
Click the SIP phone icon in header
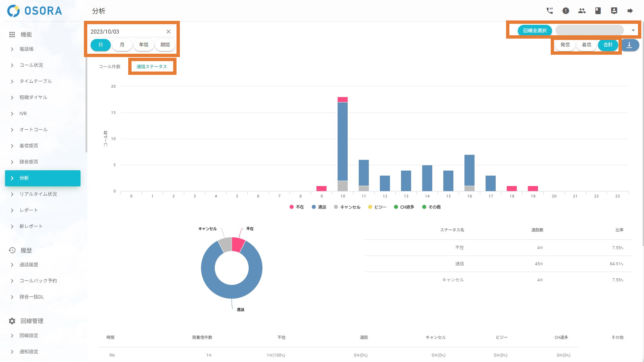pos(549,11)
